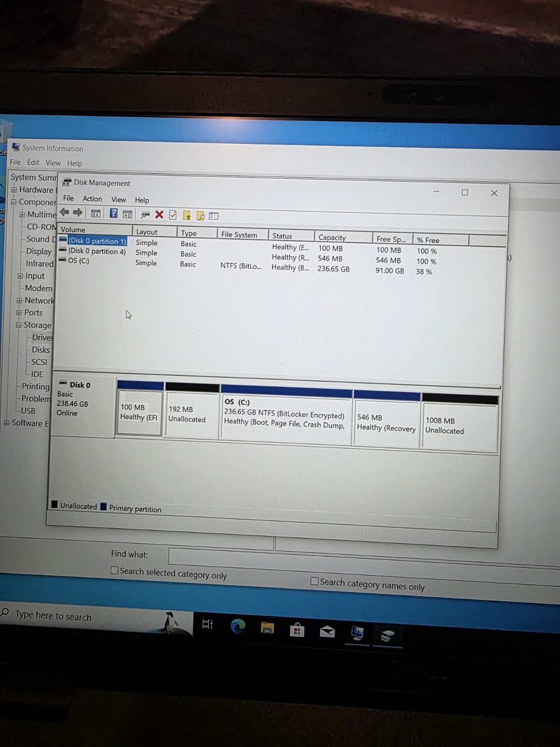
Task: Select (Disk 0 partition 4) volume row
Action: 97,251
